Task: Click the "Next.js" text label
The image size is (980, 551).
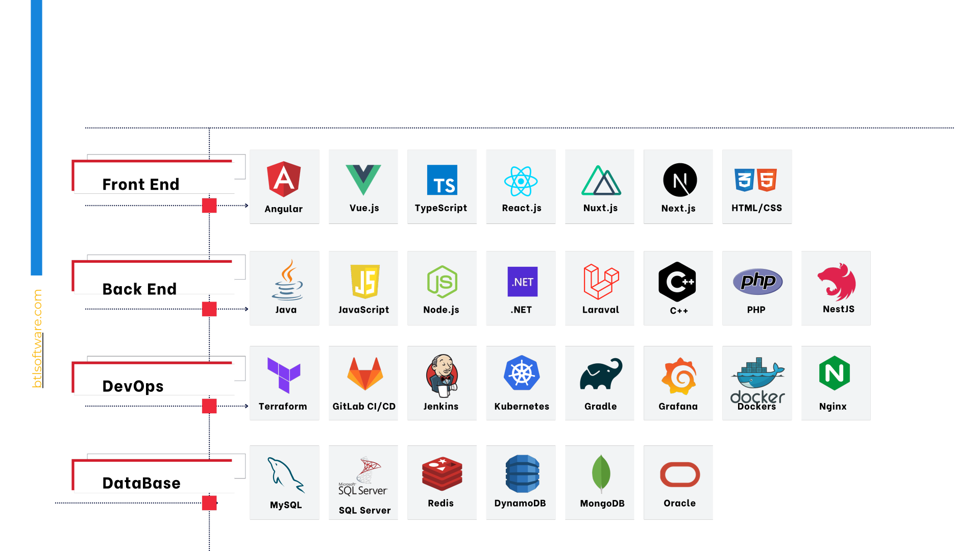Action: [678, 209]
